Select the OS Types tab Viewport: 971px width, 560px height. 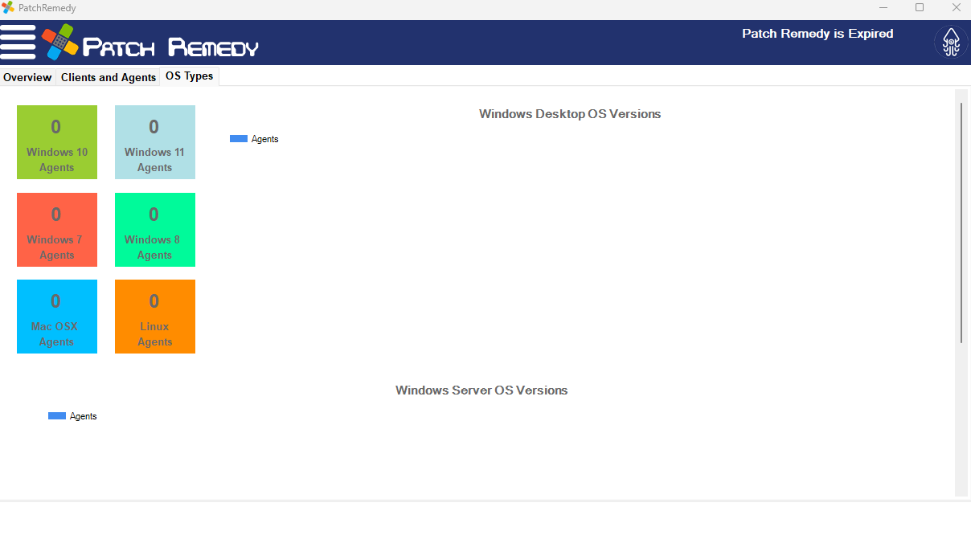(190, 76)
